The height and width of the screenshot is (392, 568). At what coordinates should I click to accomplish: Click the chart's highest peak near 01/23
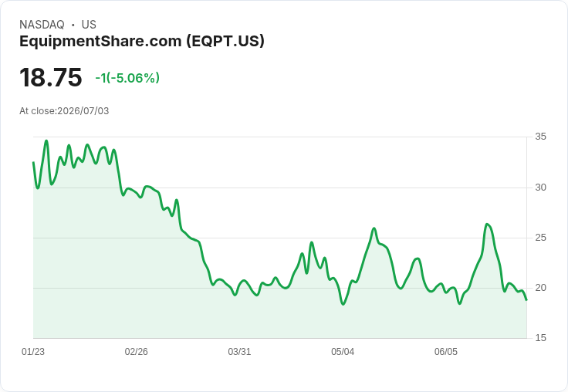tap(46, 141)
